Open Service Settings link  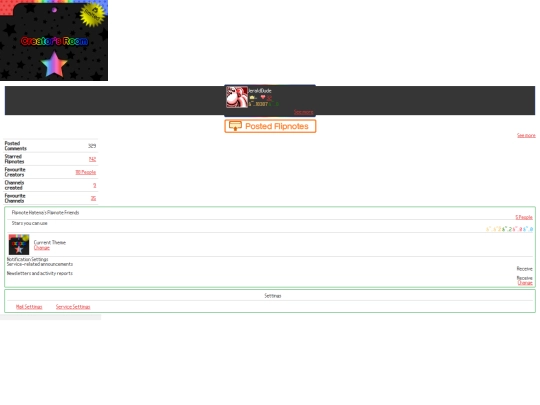[x=73, y=307]
